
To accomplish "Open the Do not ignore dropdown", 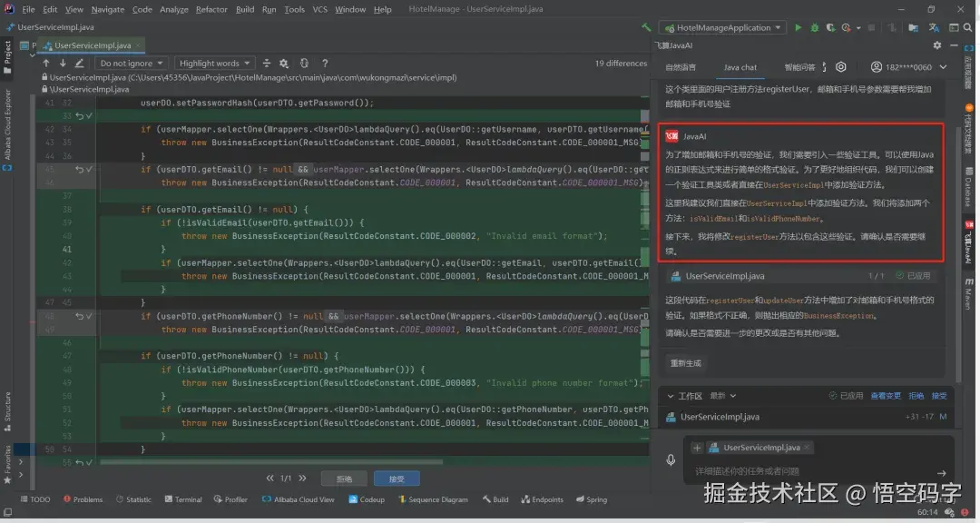I will coord(132,64).
